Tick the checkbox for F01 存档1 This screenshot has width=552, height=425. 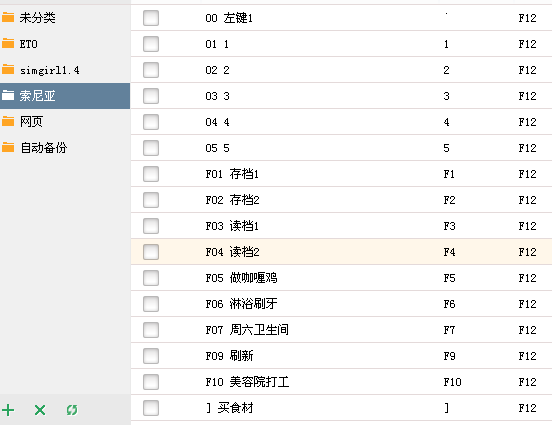(151, 174)
